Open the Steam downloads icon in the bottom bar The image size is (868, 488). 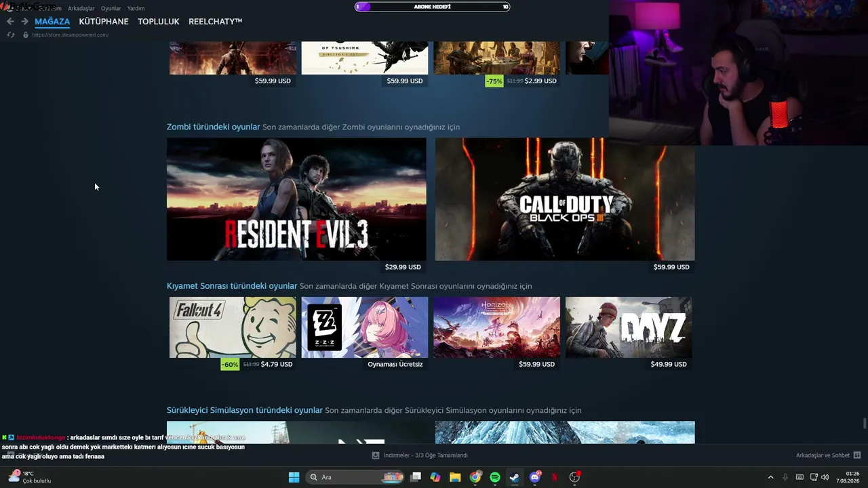point(376,455)
